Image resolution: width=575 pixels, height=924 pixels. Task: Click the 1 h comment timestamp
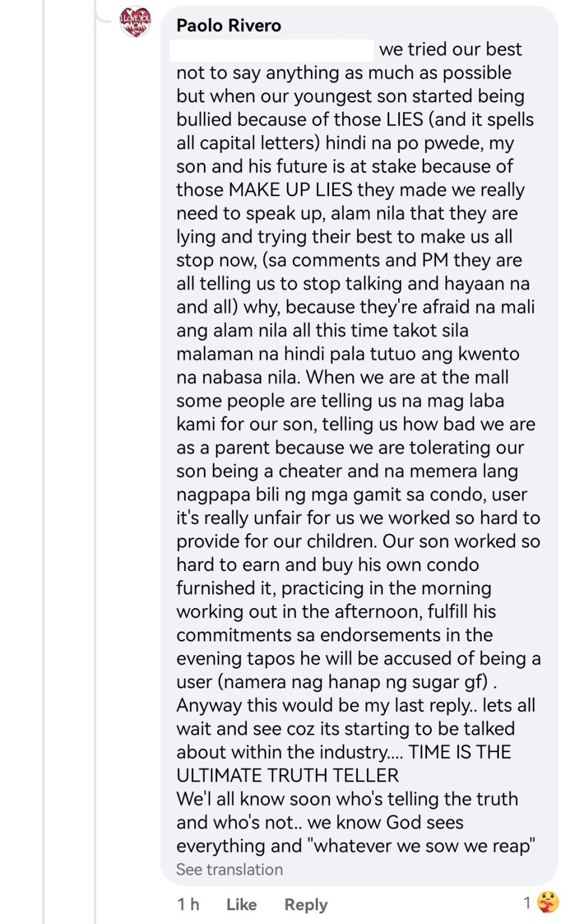(x=188, y=904)
